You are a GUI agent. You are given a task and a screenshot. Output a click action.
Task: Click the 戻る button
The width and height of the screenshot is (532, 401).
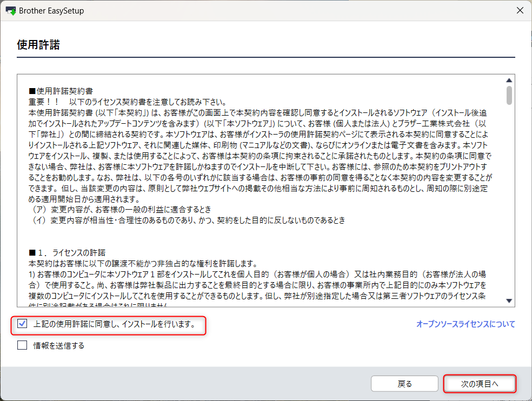tap(404, 384)
